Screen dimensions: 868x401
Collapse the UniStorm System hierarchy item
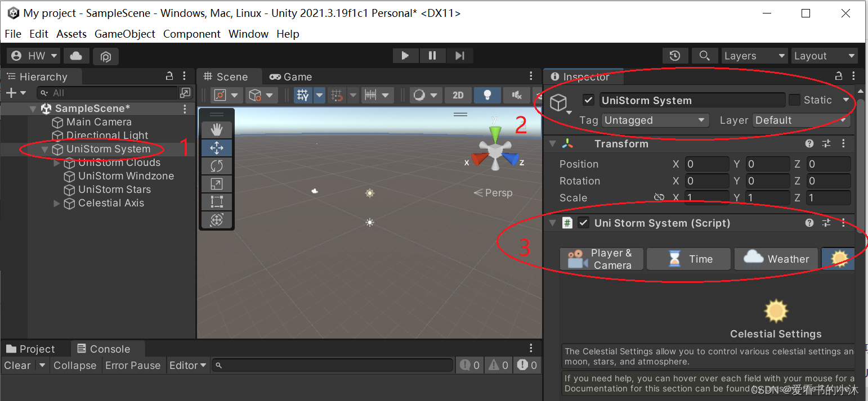45,150
